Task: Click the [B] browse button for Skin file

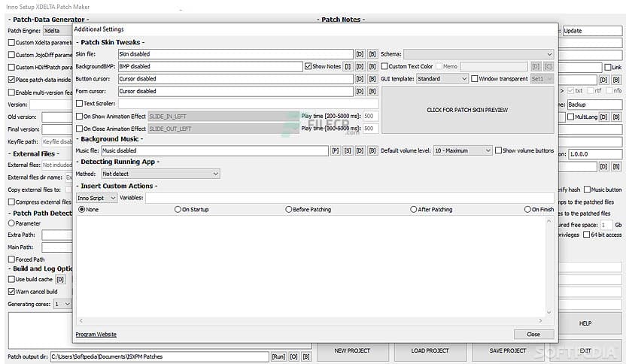Action: pyautogui.click(x=372, y=54)
